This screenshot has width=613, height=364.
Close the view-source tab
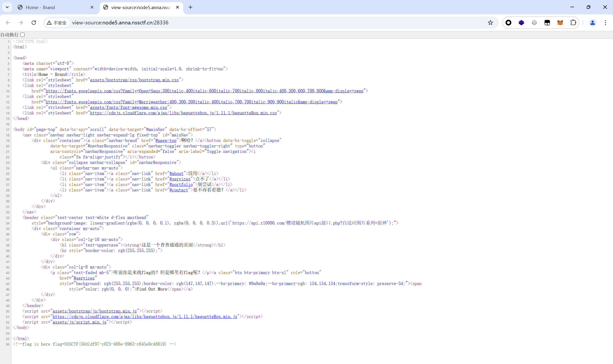pos(178,7)
